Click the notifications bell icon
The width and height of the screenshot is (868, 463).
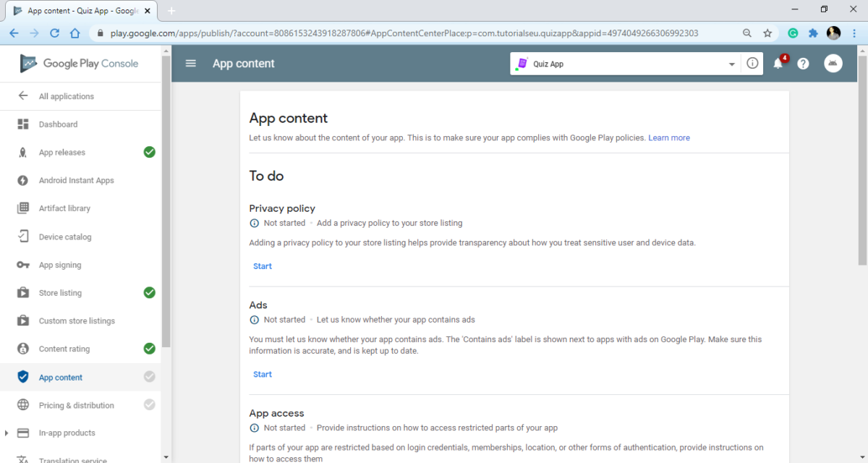tap(778, 64)
